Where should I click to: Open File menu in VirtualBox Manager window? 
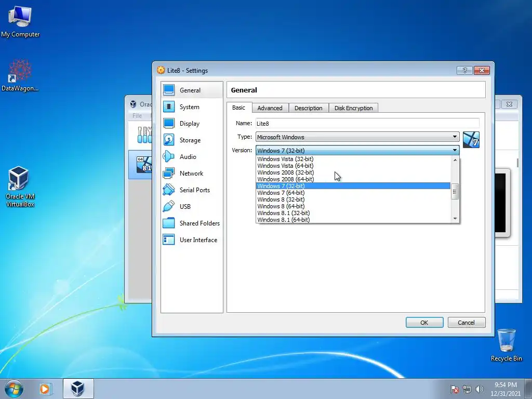137,116
